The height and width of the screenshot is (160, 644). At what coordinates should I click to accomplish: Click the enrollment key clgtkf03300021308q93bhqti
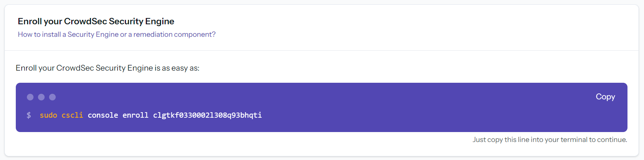point(207,115)
